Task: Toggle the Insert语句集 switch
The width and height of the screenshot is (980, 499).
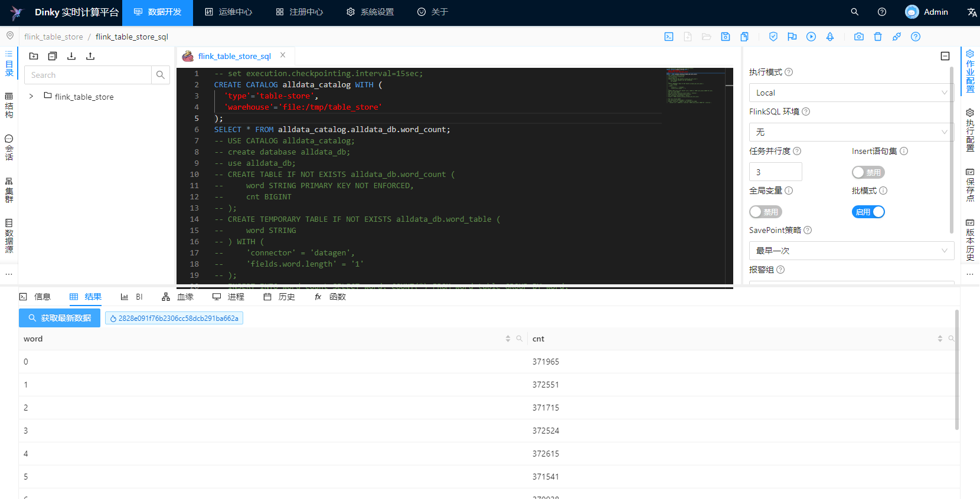Action: [868, 172]
